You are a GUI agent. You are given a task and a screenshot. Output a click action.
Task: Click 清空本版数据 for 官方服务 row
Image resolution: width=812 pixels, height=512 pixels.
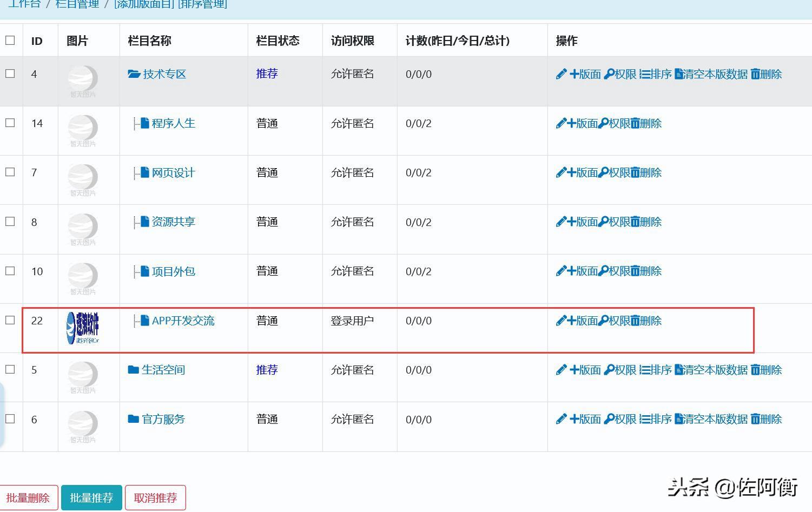click(711, 419)
